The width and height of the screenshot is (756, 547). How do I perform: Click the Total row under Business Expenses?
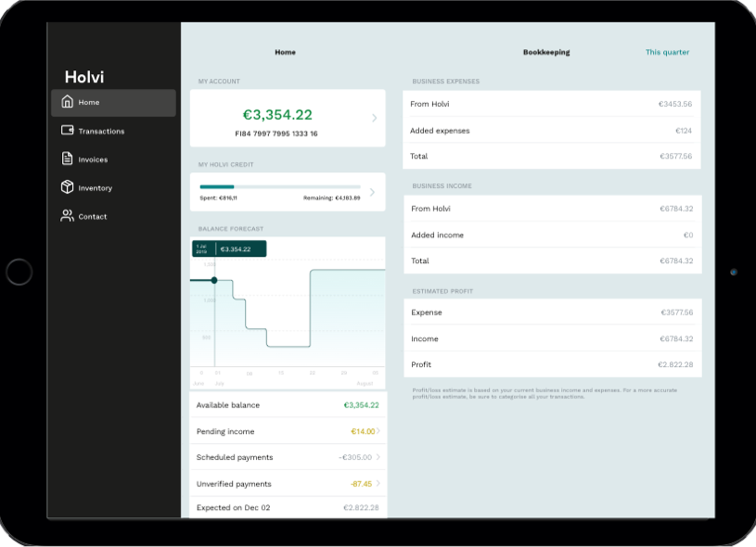click(x=552, y=156)
